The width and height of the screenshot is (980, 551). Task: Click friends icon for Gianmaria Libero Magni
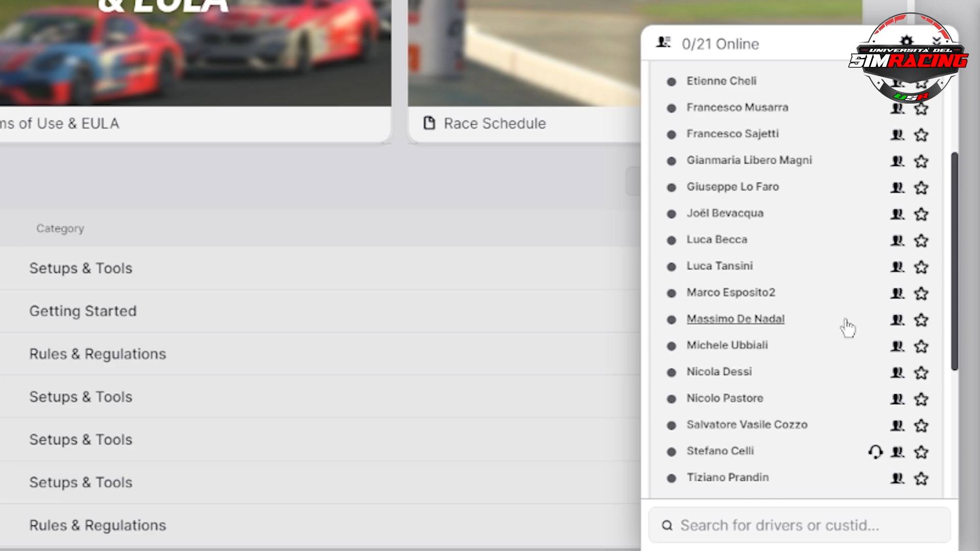point(897,161)
